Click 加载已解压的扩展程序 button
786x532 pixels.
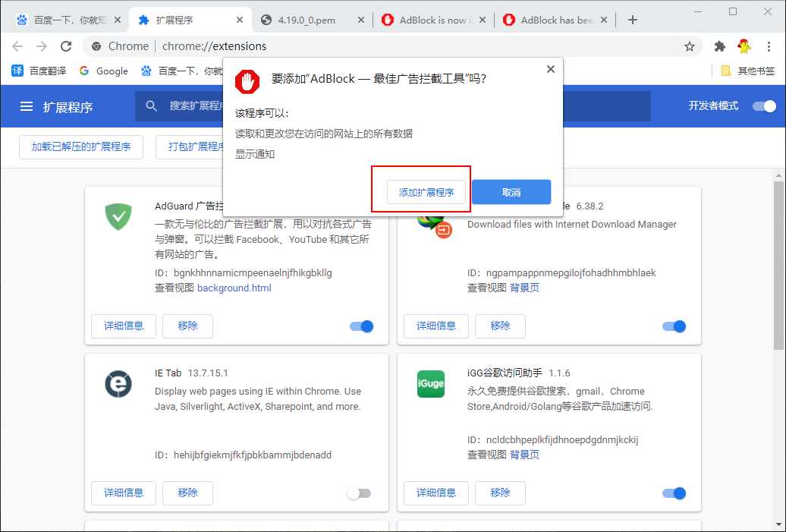(x=81, y=147)
